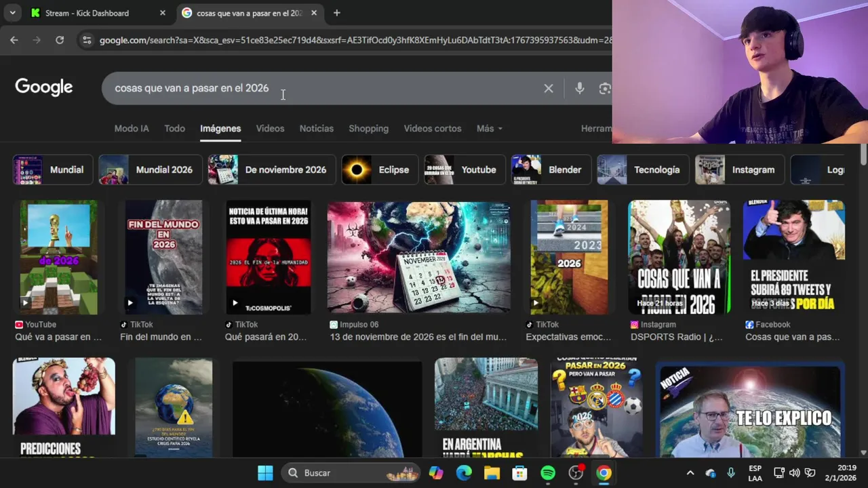Open the earth with warning sign image
Screen dimensions: 868x488
174,408
